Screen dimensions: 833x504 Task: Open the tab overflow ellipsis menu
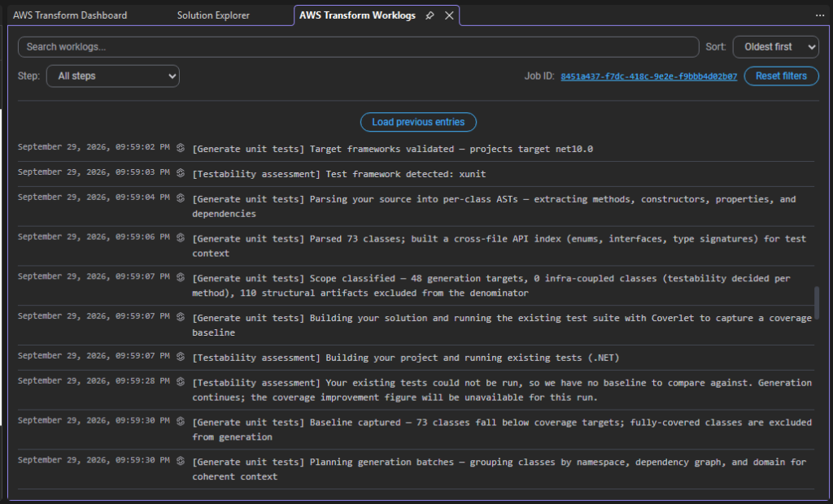coord(820,15)
